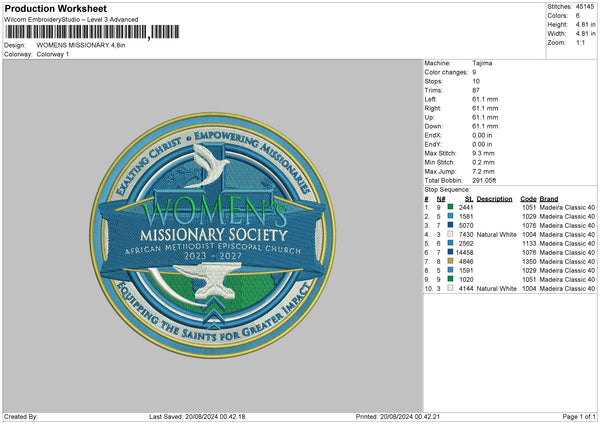
Task: Click stitch count 1581 in stop row 2
Action: pos(466,216)
